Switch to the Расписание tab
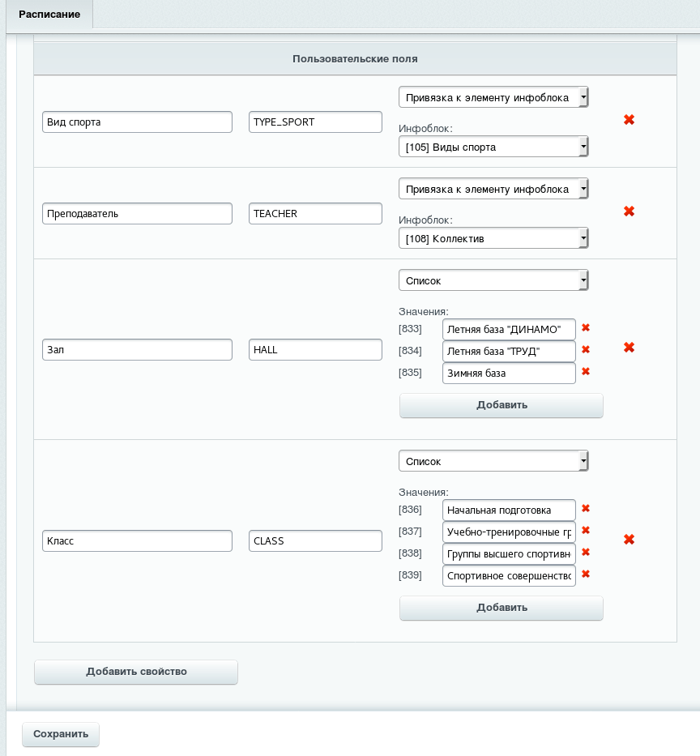Image resolution: width=700 pixels, height=756 pixels. pyautogui.click(x=49, y=15)
